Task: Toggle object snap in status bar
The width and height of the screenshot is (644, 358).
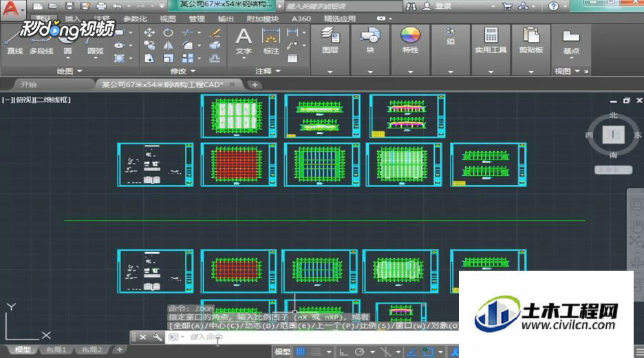Action: [x=429, y=352]
